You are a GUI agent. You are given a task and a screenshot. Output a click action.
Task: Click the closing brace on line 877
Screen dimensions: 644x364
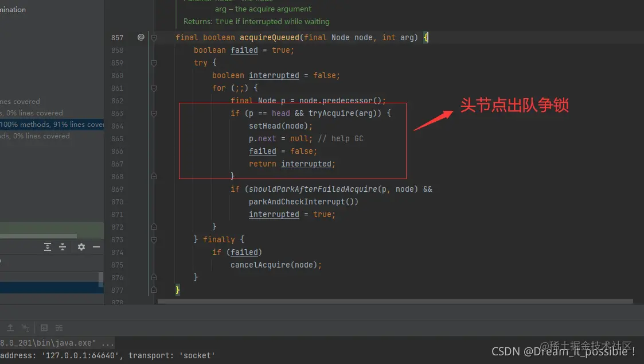coord(177,290)
